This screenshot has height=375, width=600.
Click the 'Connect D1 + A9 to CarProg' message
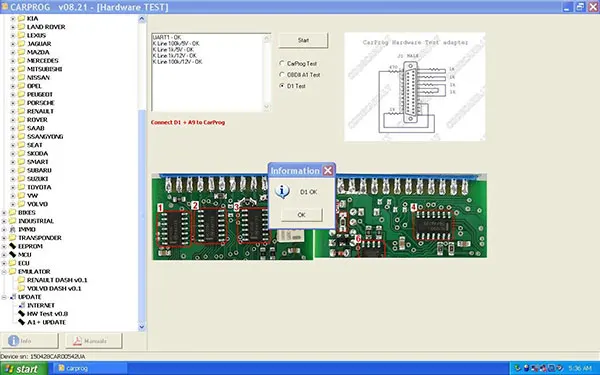[188, 122]
